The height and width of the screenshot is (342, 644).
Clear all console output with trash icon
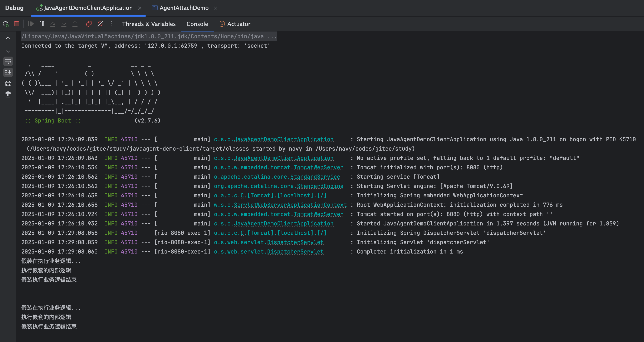point(8,94)
